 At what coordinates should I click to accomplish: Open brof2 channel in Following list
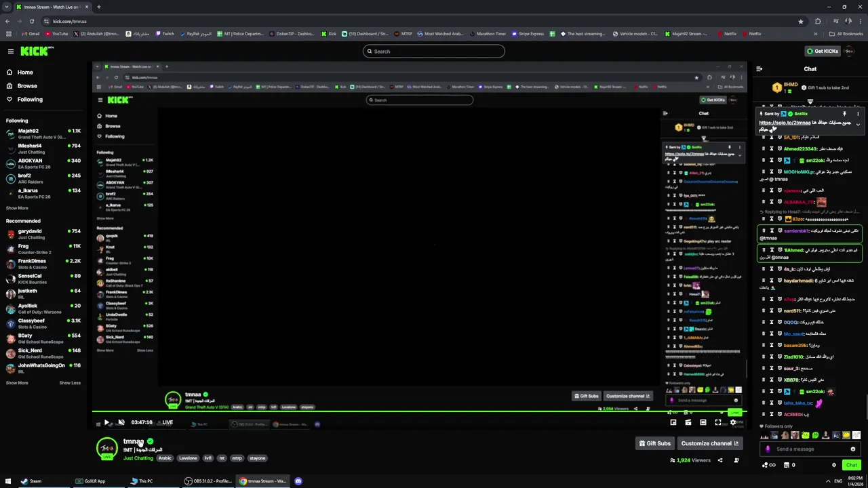(x=43, y=178)
